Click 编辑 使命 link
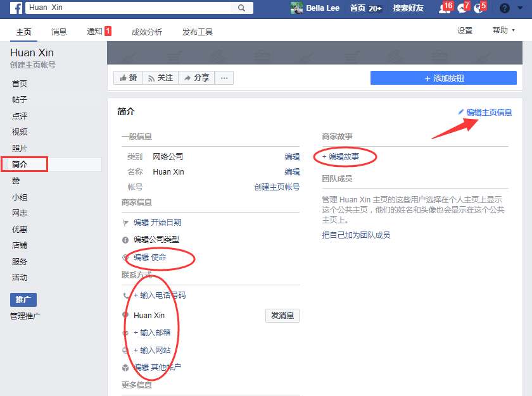This screenshot has height=396, width=532. [149, 257]
